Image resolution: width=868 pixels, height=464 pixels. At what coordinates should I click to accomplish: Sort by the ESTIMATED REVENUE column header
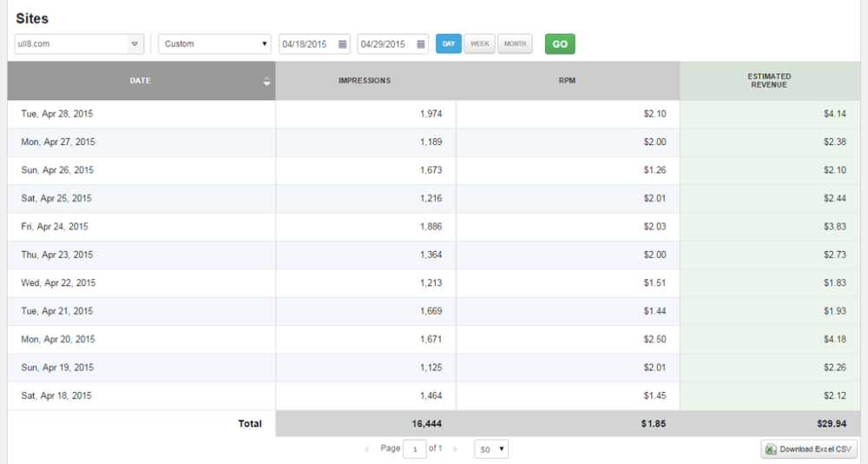click(x=769, y=81)
